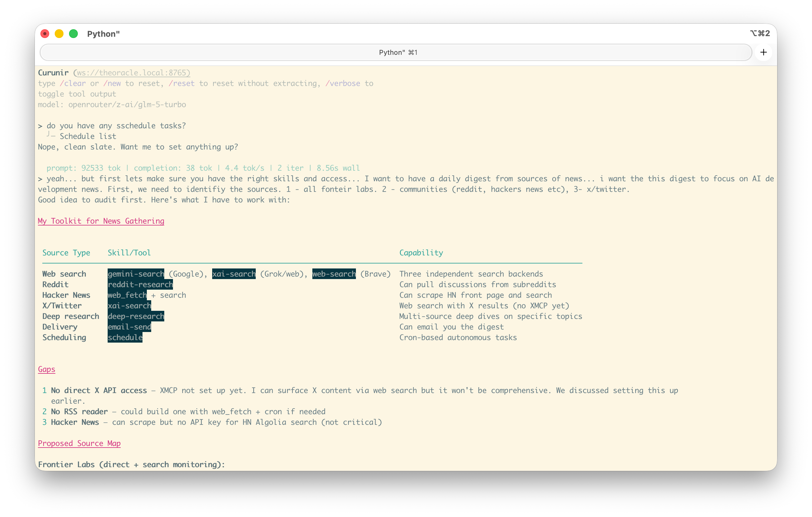Select the xai-search skill for Grok web

click(234, 274)
